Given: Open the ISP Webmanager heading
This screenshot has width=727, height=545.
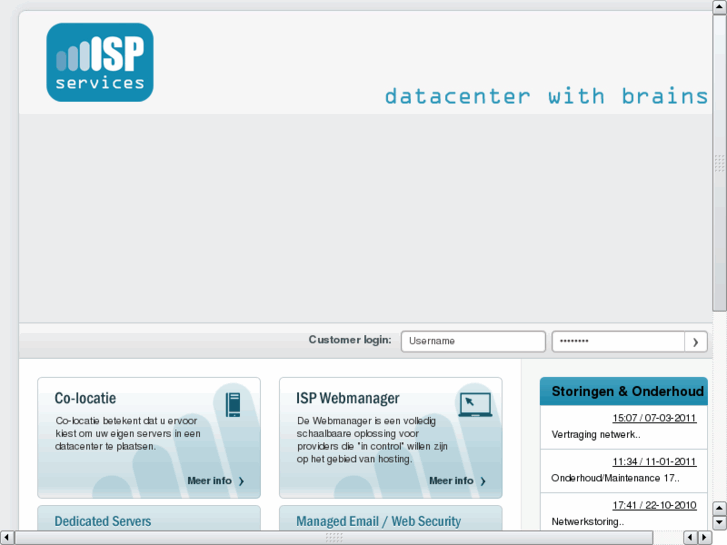Looking at the screenshot, I should pyautogui.click(x=348, y=398).
